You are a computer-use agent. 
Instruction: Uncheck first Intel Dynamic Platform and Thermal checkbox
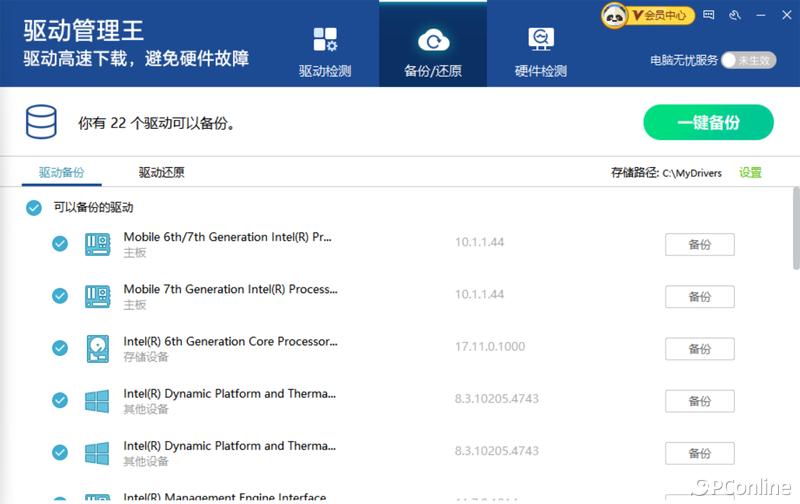(x=60, y=400)
